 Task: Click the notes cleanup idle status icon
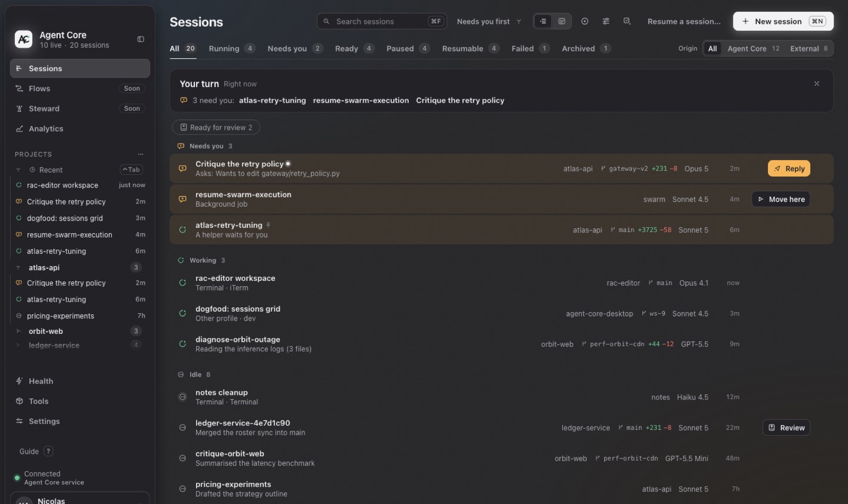click(182, 397)
